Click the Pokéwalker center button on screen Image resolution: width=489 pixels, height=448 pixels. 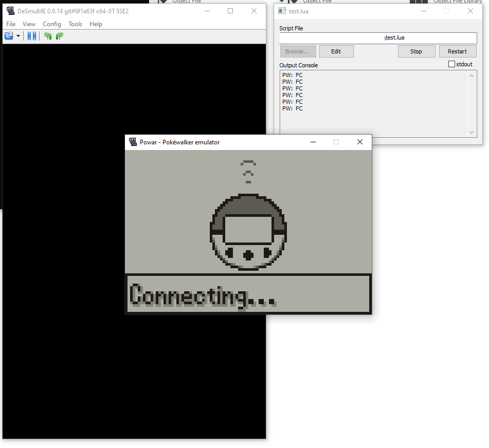click(x=248, y=255)
